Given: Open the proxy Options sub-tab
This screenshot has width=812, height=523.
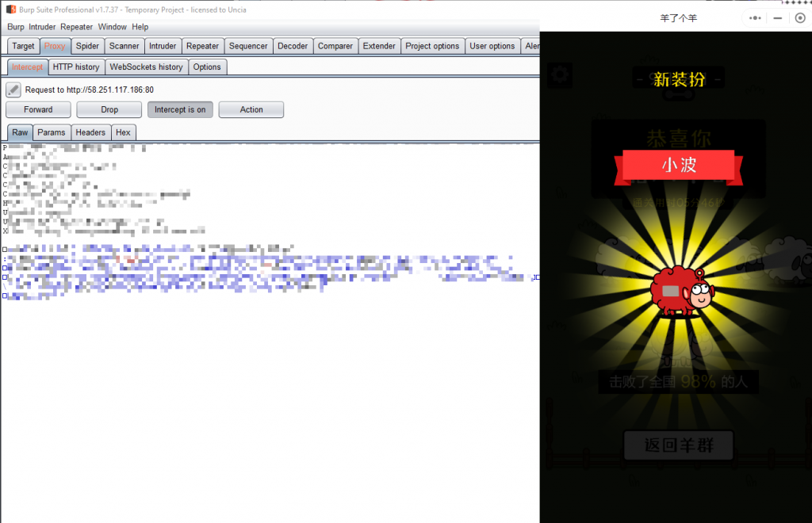Looking at the screenshot, I should click(207, 67).
